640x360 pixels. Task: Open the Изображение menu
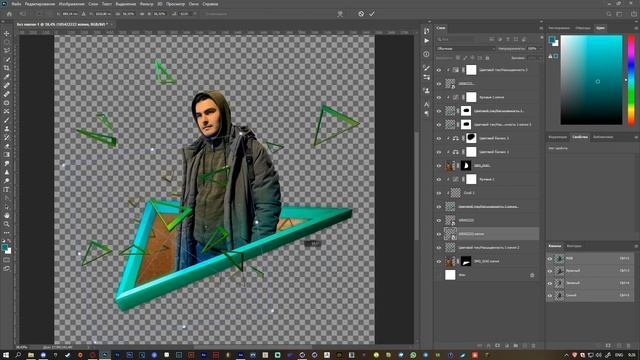71,4
